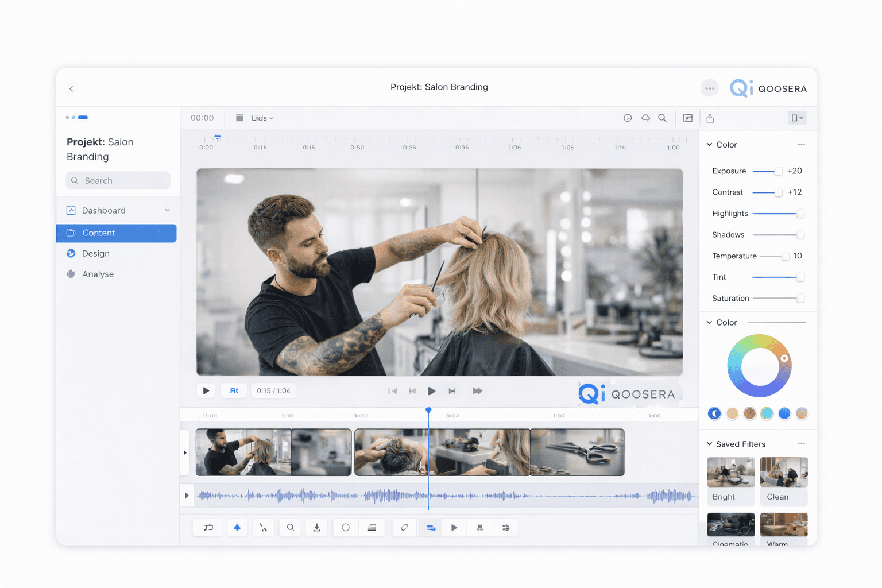Select Content in sidebar
Image resolution: width=882 pixels, height=588 pixels.
pos(116,233)
